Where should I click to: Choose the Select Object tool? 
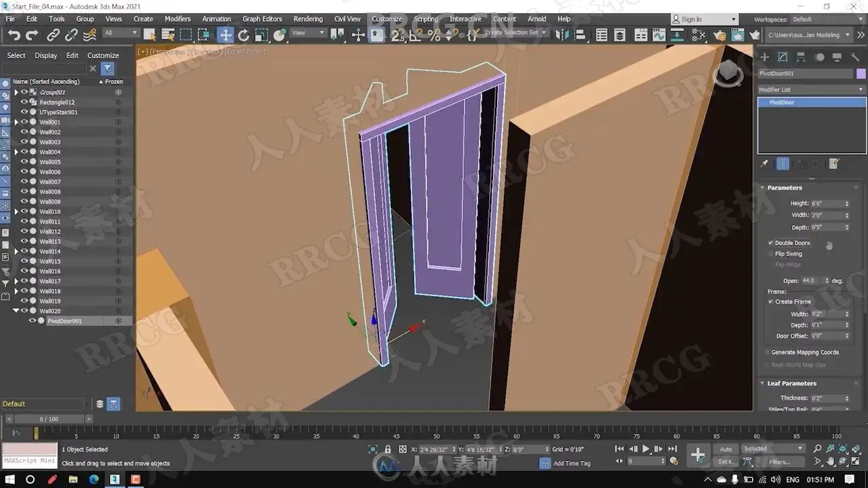(150, 35)
